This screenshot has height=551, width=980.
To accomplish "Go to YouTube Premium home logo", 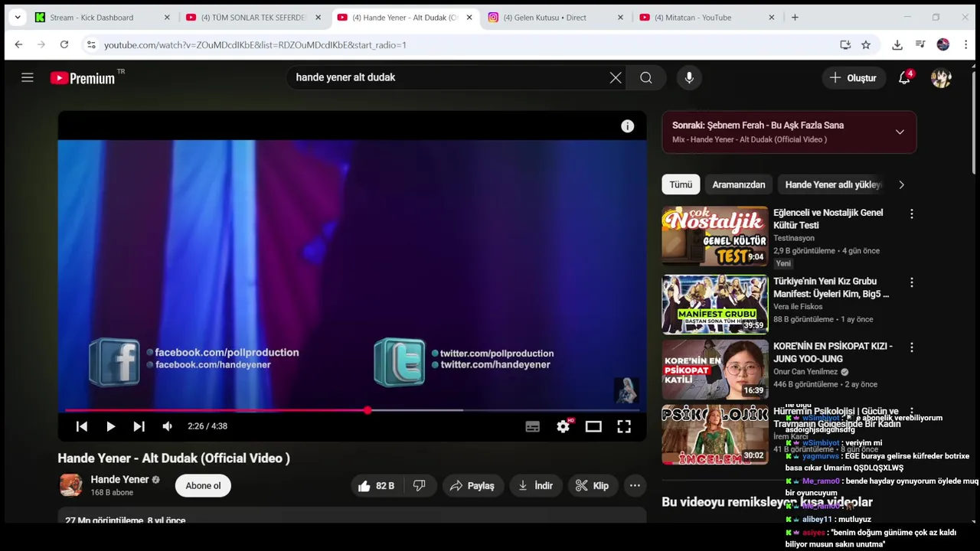I will (x=83, y=77).
